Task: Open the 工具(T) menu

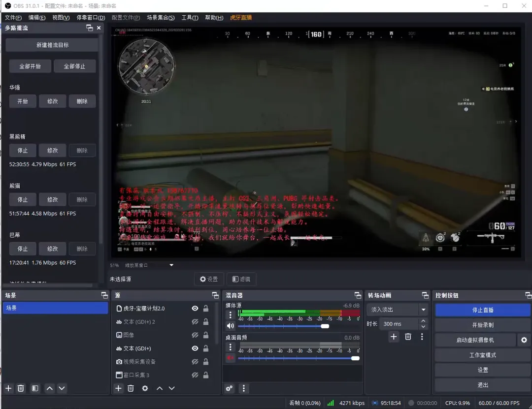Action: click(x=190, y=18)
